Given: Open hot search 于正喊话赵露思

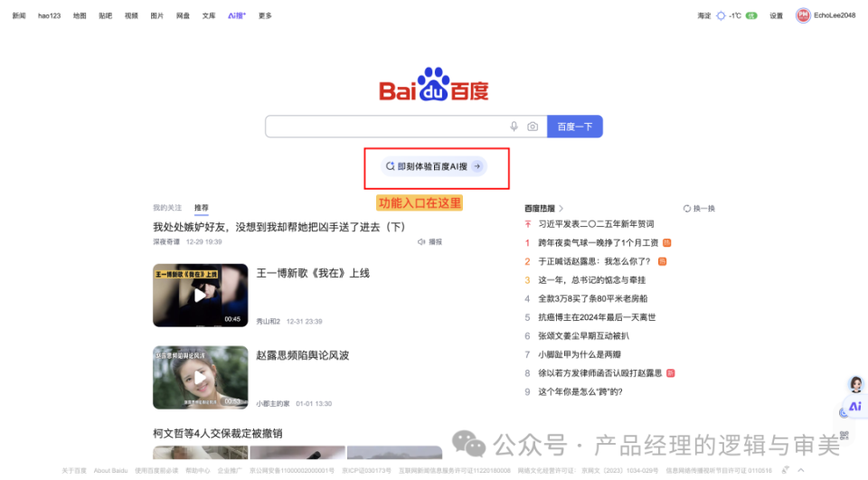Looking at the screenshot, I should click(595, 261).
